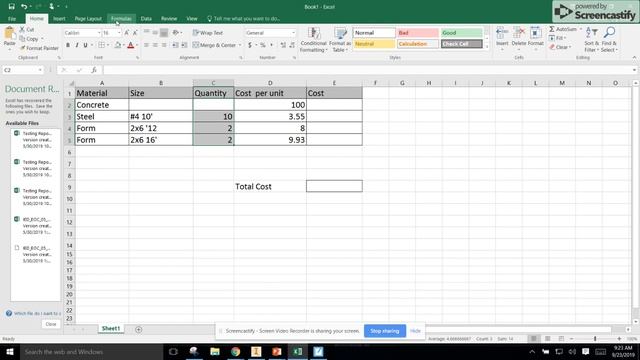The width and height of the screenshot is (640, 360).
Task: Apply the Calculation cell style
Action: (x=418, y=44)
